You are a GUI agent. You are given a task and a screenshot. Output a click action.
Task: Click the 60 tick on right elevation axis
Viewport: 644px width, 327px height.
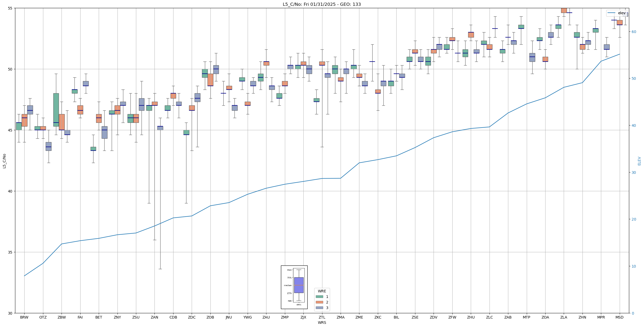click(x=634, y=32)
